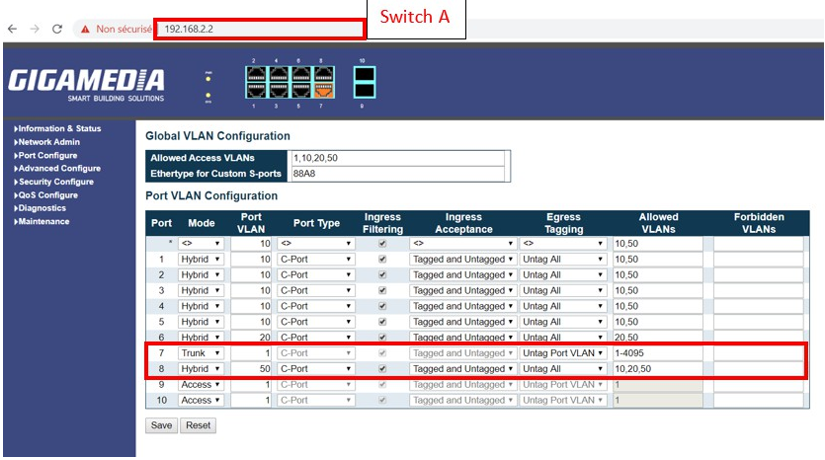Click the Reset button
Image resolution: width=825 pixels, height=460 pixels.
click(198, 425)
